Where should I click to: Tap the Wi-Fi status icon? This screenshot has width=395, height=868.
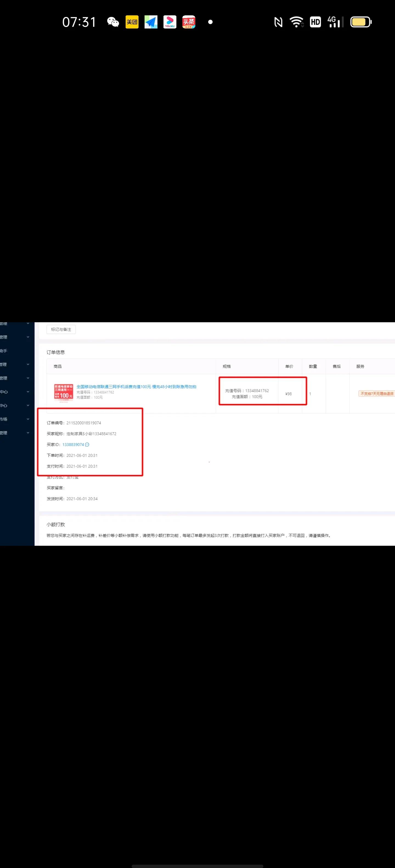coord(297,22)
